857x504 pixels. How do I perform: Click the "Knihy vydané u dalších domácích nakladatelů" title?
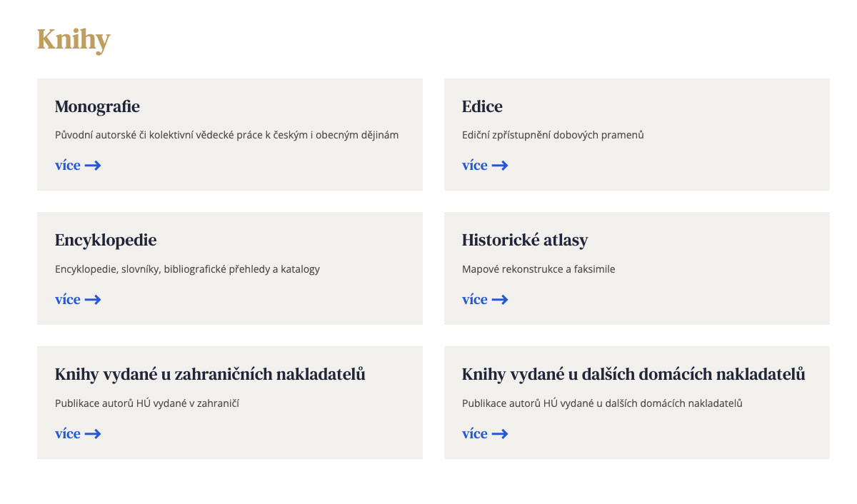click(633, 374)
